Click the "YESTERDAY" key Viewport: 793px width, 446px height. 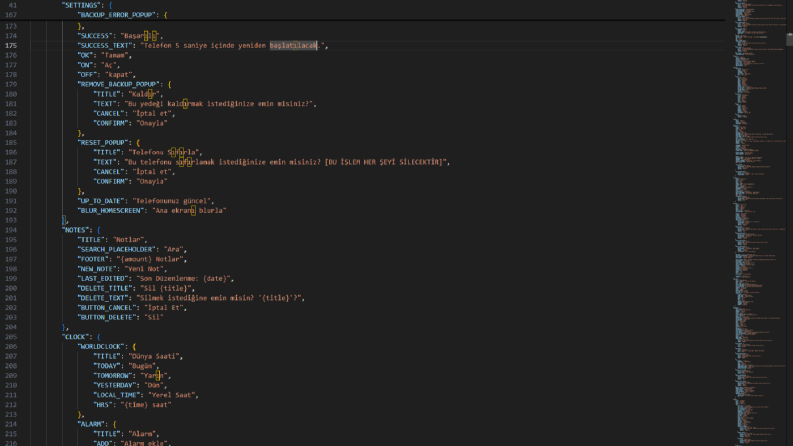pos(115,386)
